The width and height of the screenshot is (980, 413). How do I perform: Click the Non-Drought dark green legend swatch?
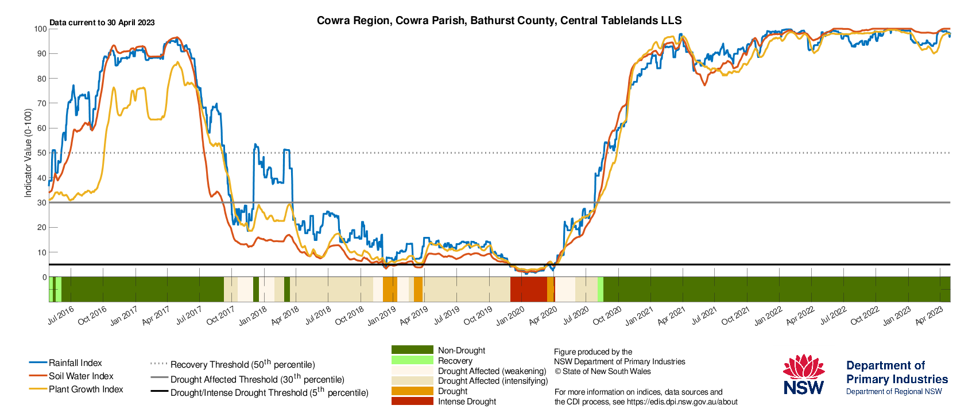(x=412, y=350)
